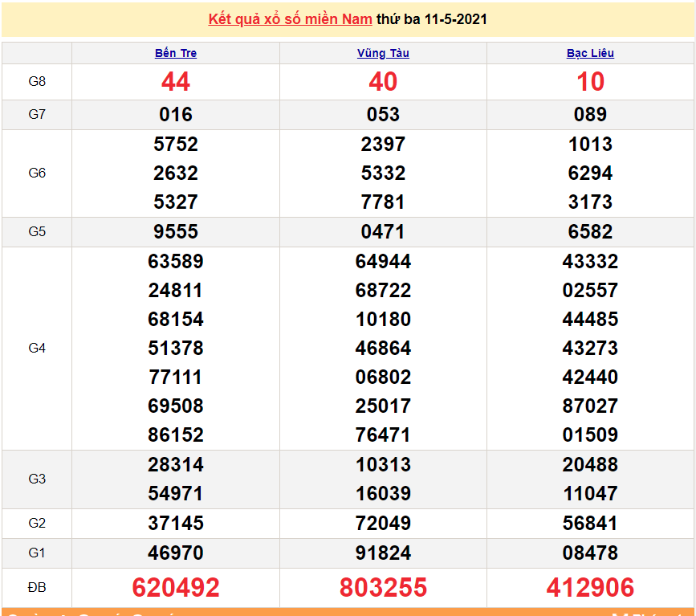Viewport: 696px width, 616px height.
Task: Select the G8 row label
Action: (37, 82)
